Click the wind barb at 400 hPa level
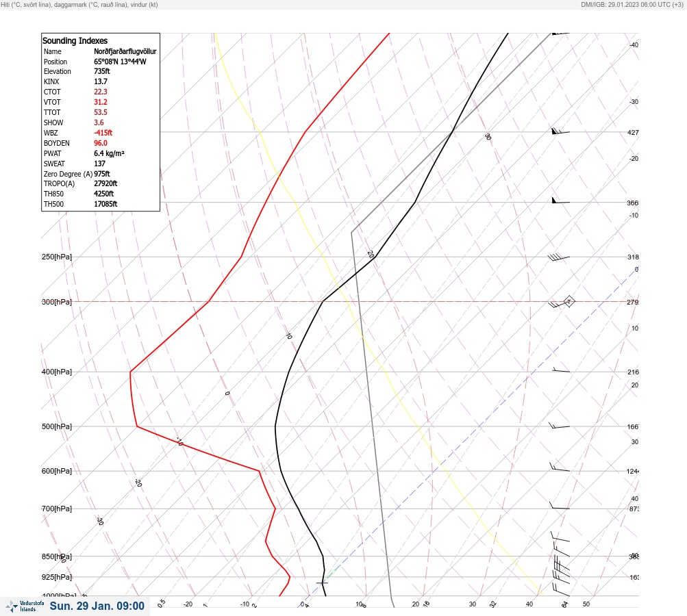Viewport: 687px width, 616px height. click(x=561, y=370)
